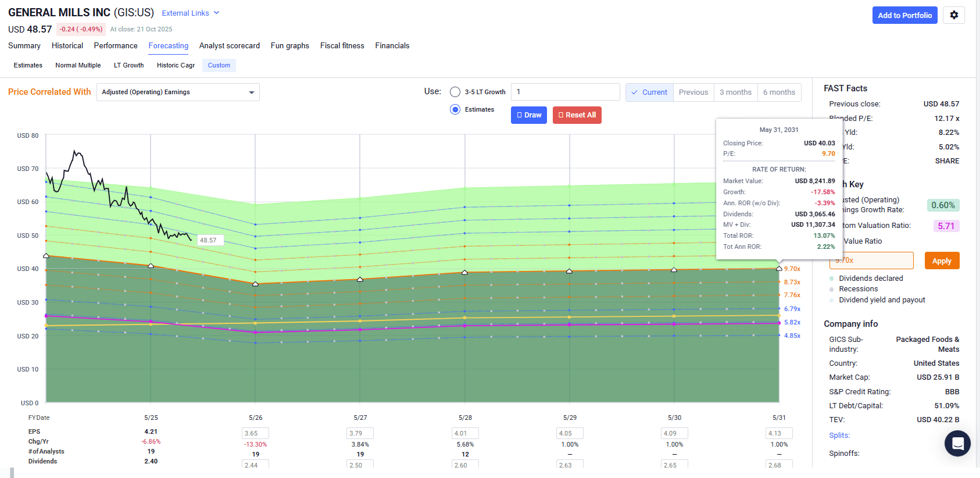Expand the External Links dropdown

click(x=190, y=13)
